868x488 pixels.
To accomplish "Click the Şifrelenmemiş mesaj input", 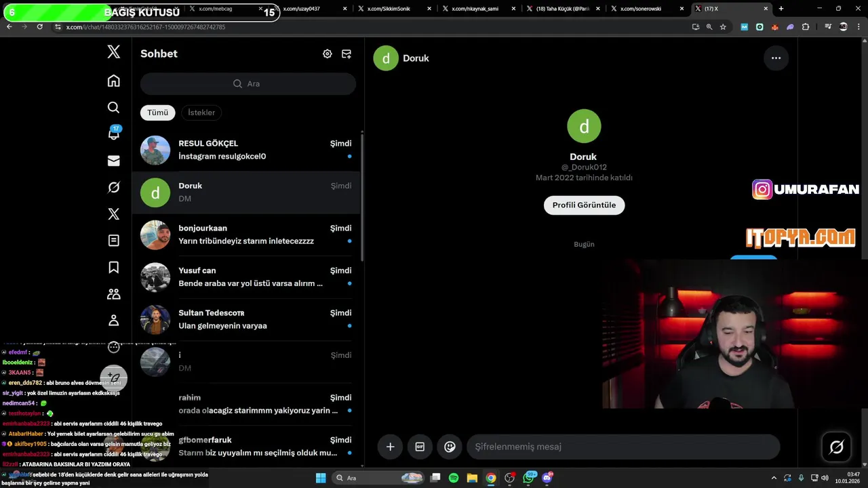I will 623,447.
